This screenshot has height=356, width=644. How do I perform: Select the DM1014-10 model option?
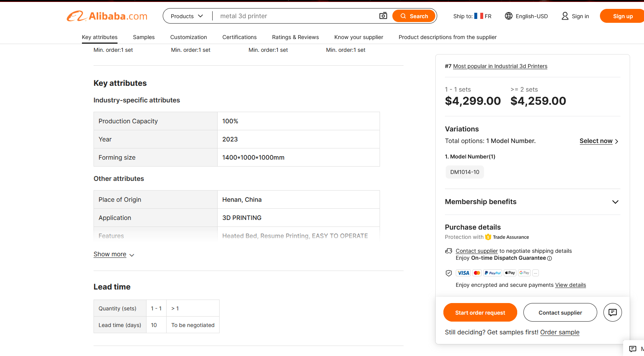(x=465, y=172)
